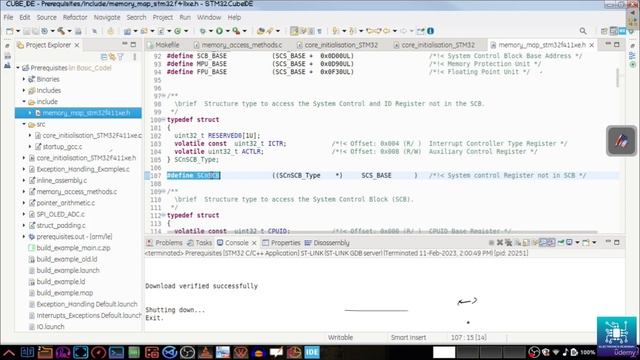Open the Debug button dropdown arrow

pyautogui.click(x=211, y=31)
